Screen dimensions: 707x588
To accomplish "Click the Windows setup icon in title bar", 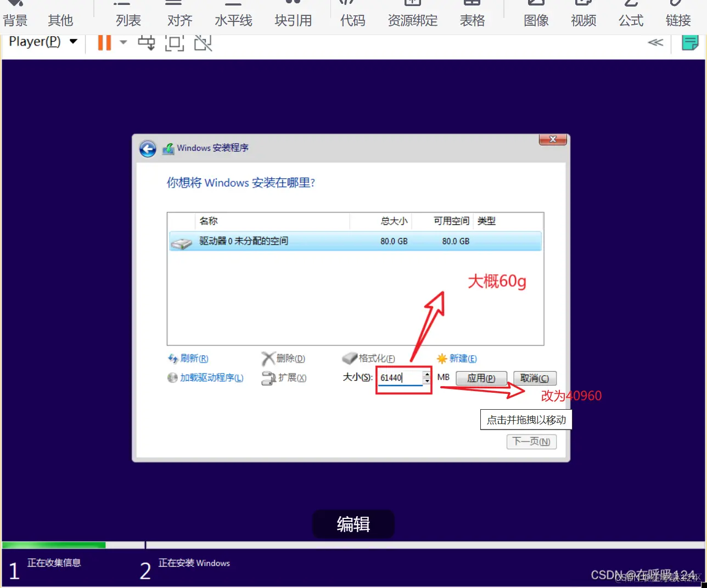I will click(168, 148).
